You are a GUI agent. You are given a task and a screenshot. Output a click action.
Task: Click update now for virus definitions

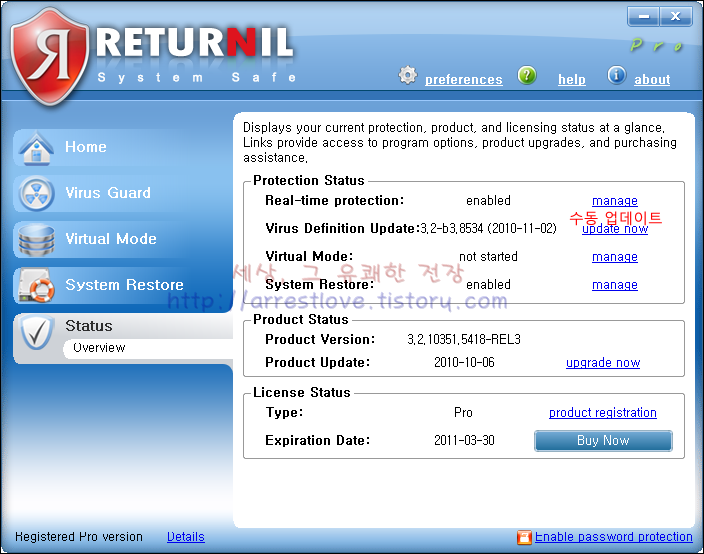click(x=615, y=229)
